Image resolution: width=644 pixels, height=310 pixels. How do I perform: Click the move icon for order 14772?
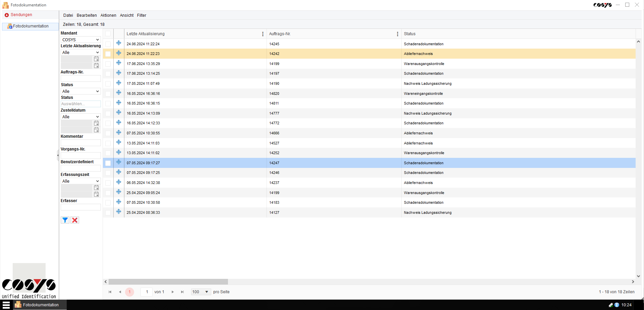coord(119,122)
